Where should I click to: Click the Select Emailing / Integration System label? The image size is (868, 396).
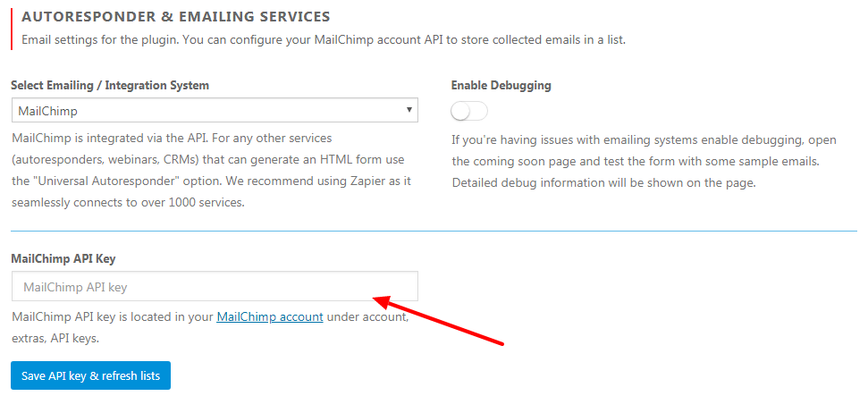(x=110, y=86)
